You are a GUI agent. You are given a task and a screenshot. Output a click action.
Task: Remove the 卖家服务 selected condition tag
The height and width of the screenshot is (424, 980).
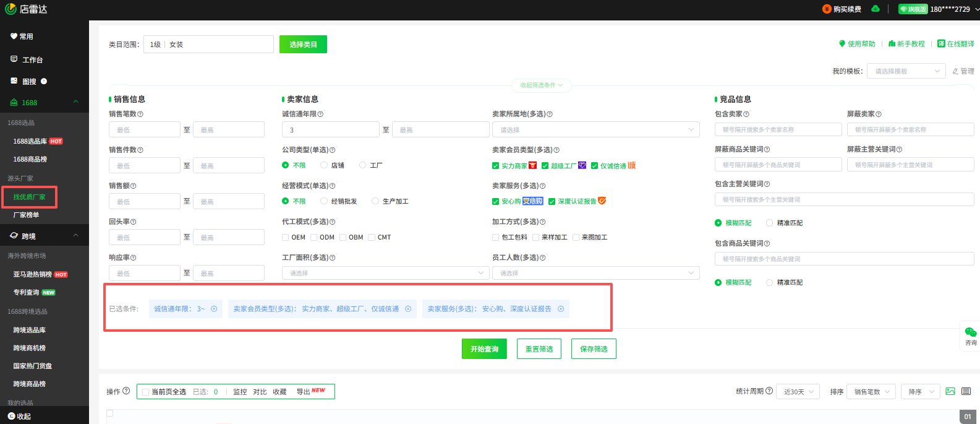(561, 309)
